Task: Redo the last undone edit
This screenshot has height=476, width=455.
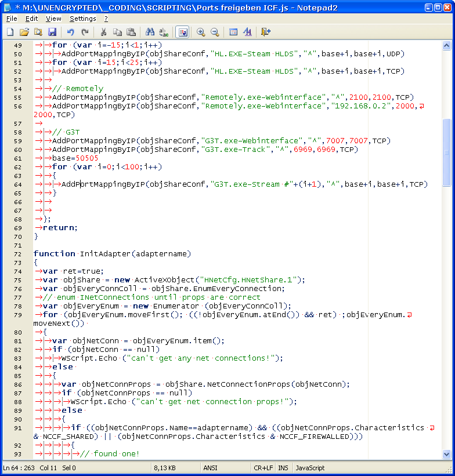Action: pos(85,32)
